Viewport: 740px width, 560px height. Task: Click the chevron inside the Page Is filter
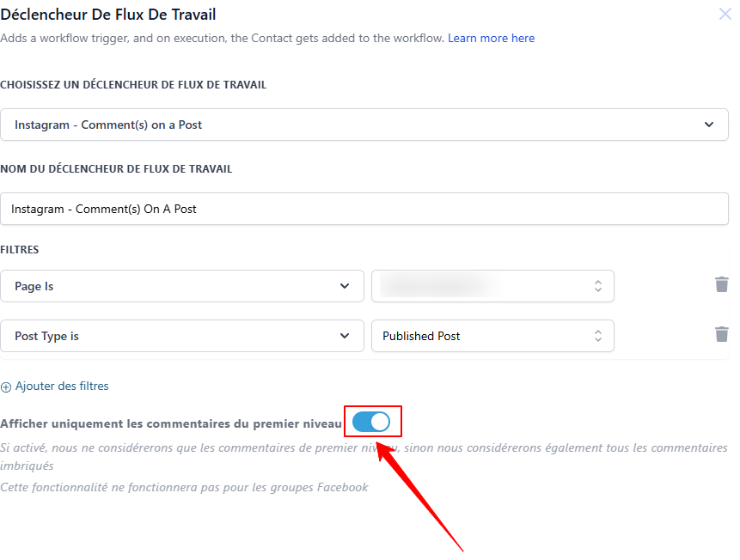coord(345,286)
